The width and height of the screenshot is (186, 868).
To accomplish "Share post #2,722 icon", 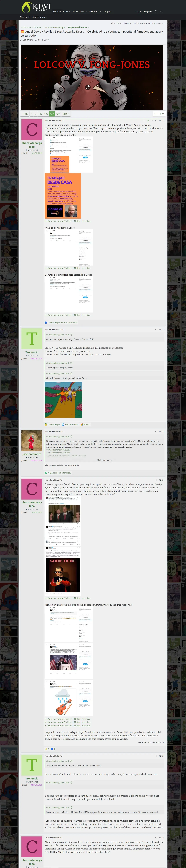I will pyautogui.click(x=156, y=330).
